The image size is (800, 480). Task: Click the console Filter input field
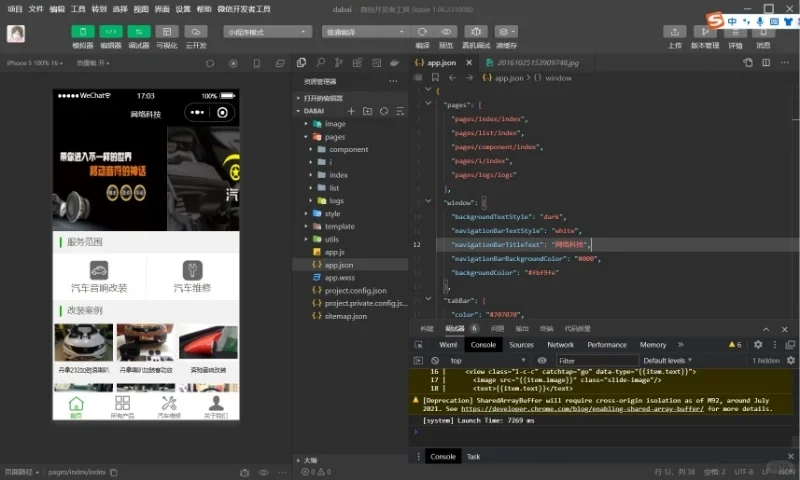597,360
